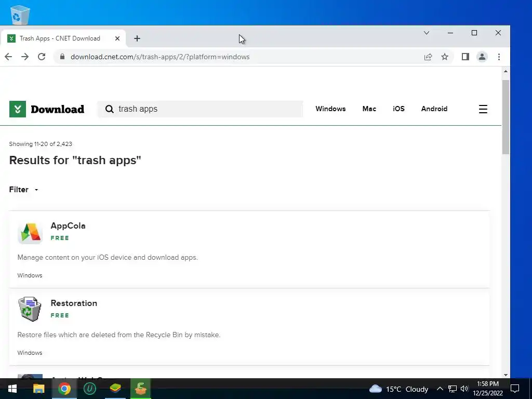View site information via lock icon

point(62,57)
